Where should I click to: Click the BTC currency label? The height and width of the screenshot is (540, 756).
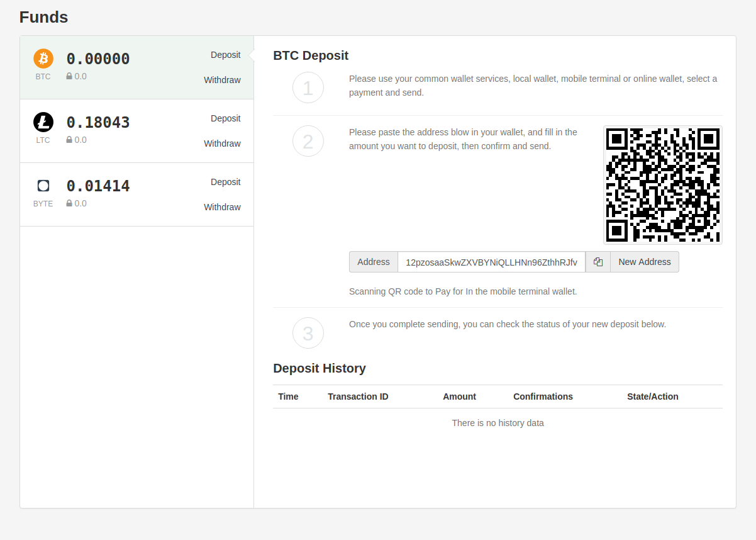(43, 77)
